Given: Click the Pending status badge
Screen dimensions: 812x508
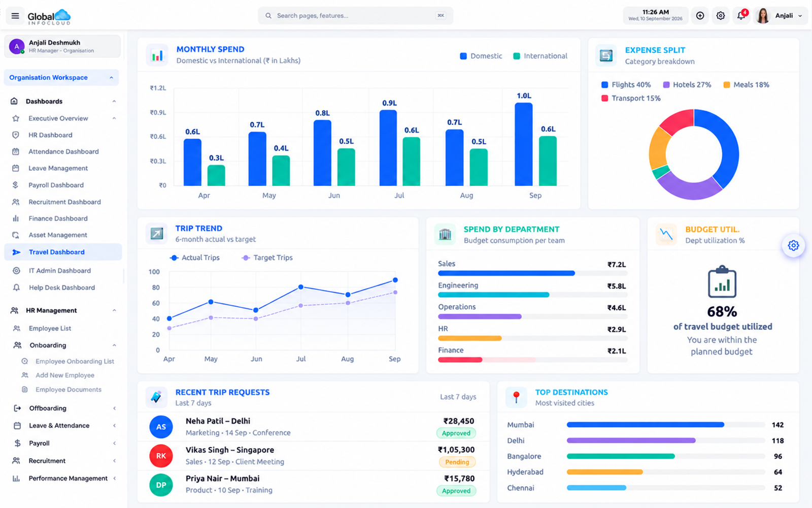Looking at the screenshot, I should click(x=457, y=462).
